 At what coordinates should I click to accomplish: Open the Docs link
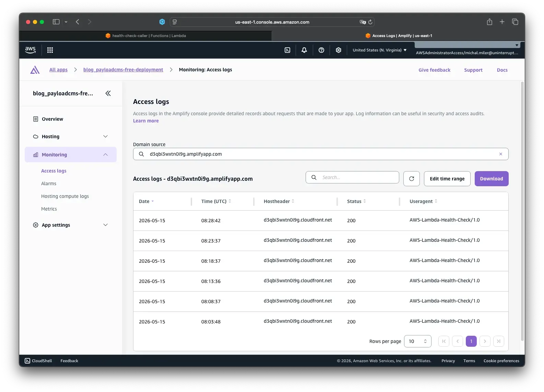(502, 70)
